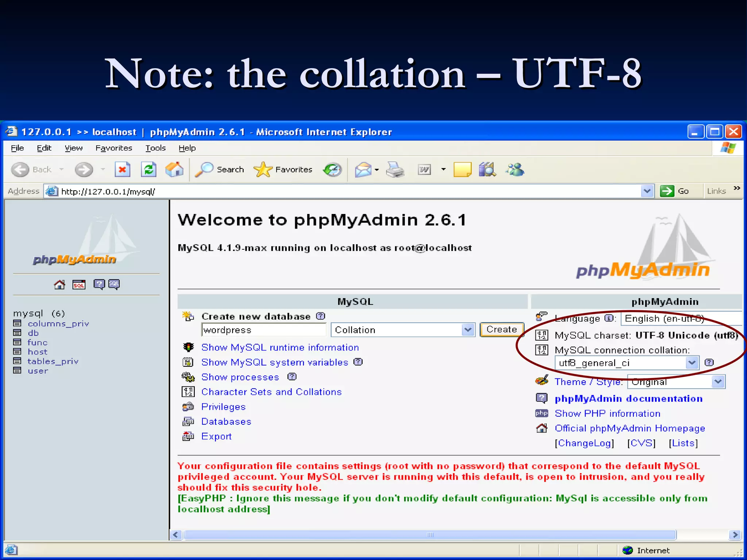This screenshot has height=560, width=747.
Task: Open the Collation dropdown for new database
Action: 403,330
